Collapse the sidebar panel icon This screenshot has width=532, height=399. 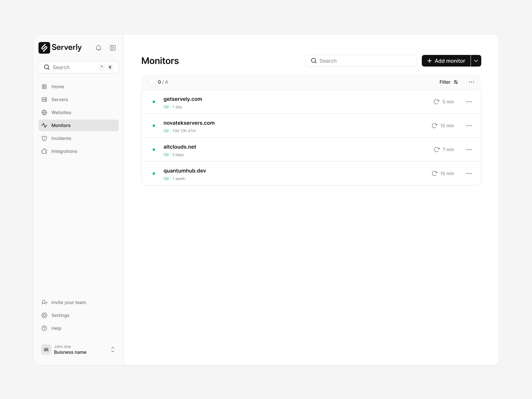(113, 48)
